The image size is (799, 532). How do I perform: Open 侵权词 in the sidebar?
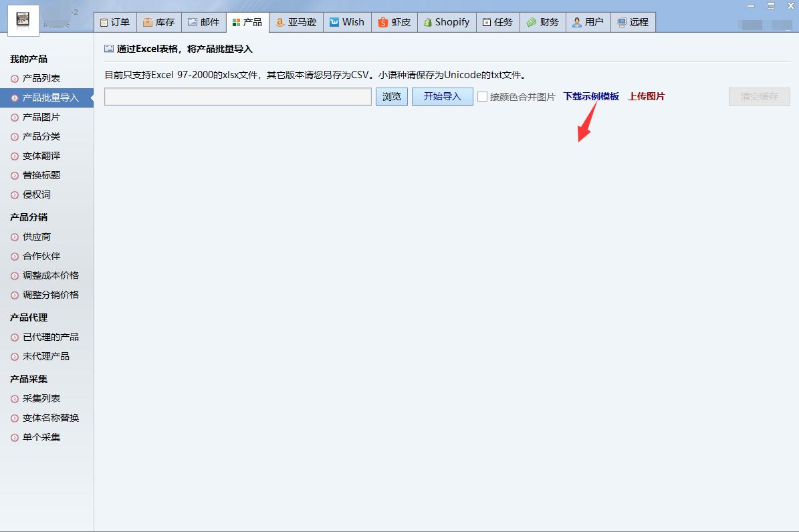[x=37, y=194]
